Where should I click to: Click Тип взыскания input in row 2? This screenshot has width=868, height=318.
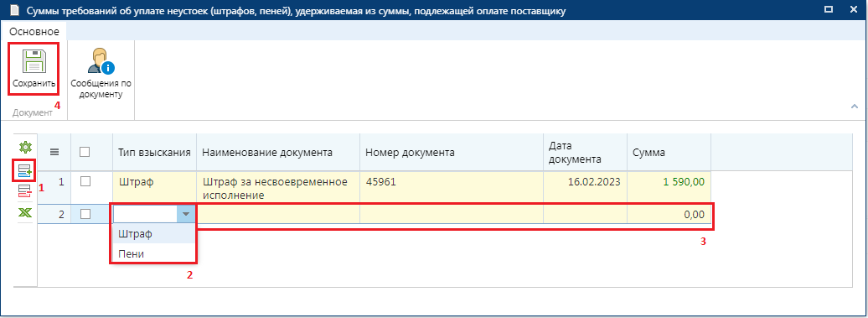tap(145, 214)
